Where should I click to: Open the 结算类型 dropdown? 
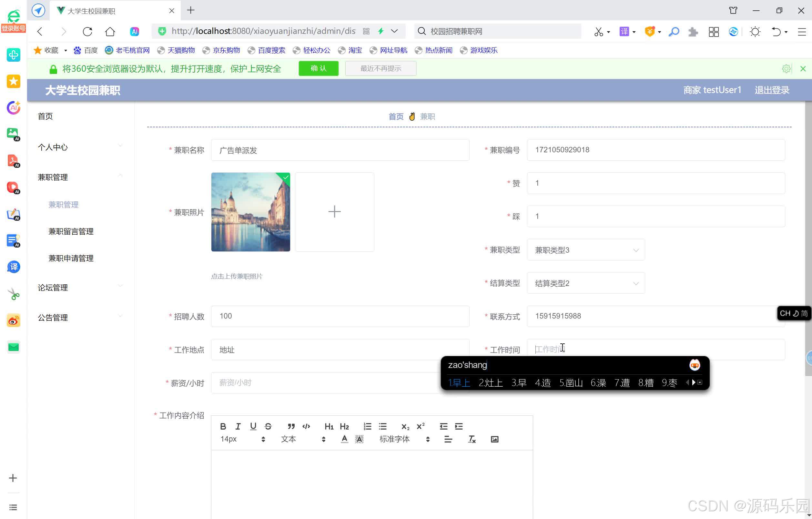[586, 283]
